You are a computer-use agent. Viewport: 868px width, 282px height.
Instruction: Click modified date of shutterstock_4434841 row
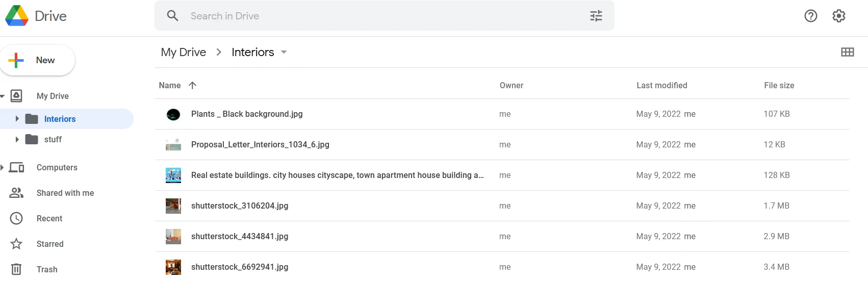click(658, 236)
